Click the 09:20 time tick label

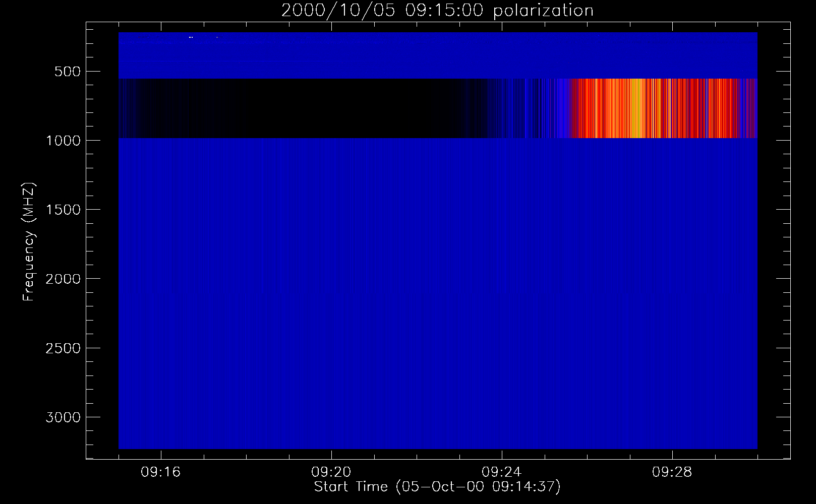click(331, 472)
